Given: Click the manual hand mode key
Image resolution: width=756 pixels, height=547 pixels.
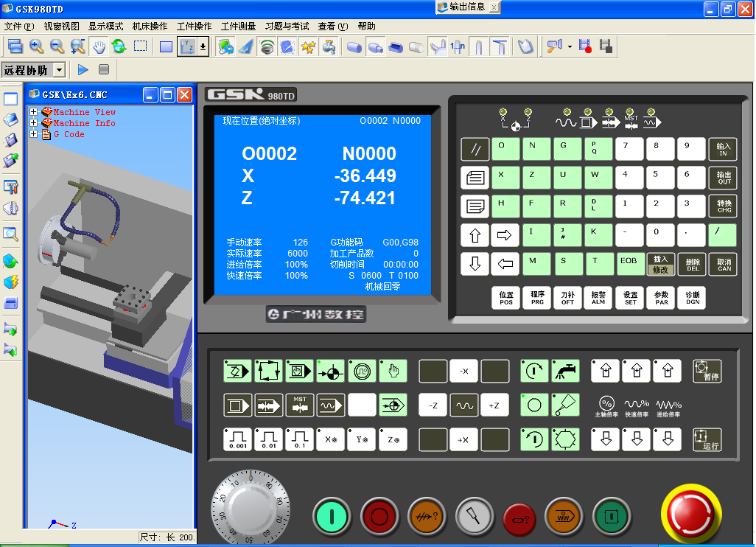Looking at the screenshot, I should tap(393, 371).
